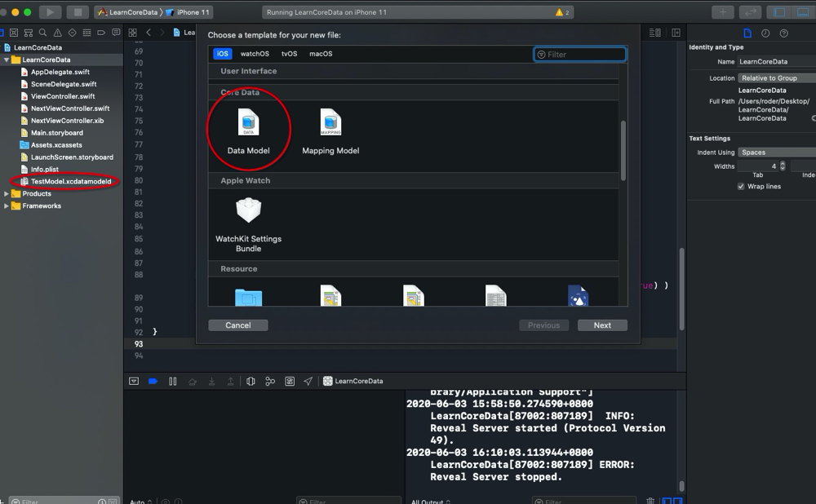
Task: Click the template list scrollbar
Action: 623,151
